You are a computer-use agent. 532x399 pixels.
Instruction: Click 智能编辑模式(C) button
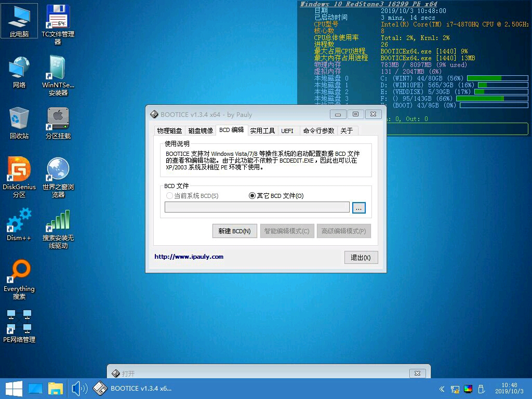point(287,231)
